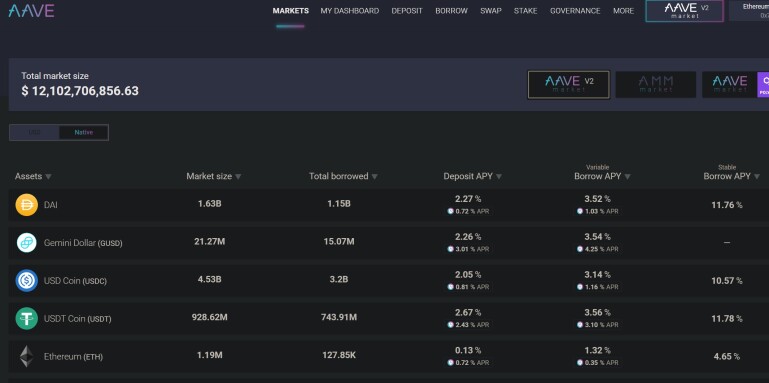Go to MY DASHBOARD
Viewport: 769px width, 383px height.
pyautogui.click(x=350, y=11)
